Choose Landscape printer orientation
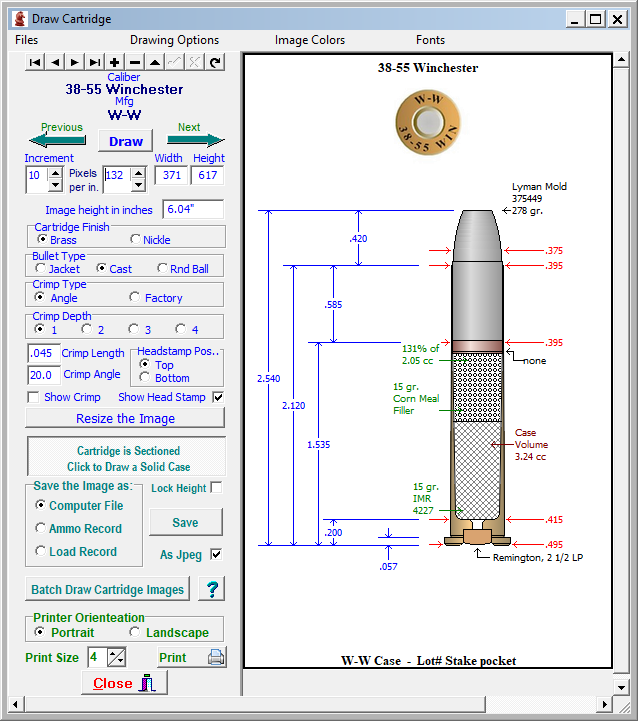The height and width of the screenshot is (721, 638). [134, 632]
